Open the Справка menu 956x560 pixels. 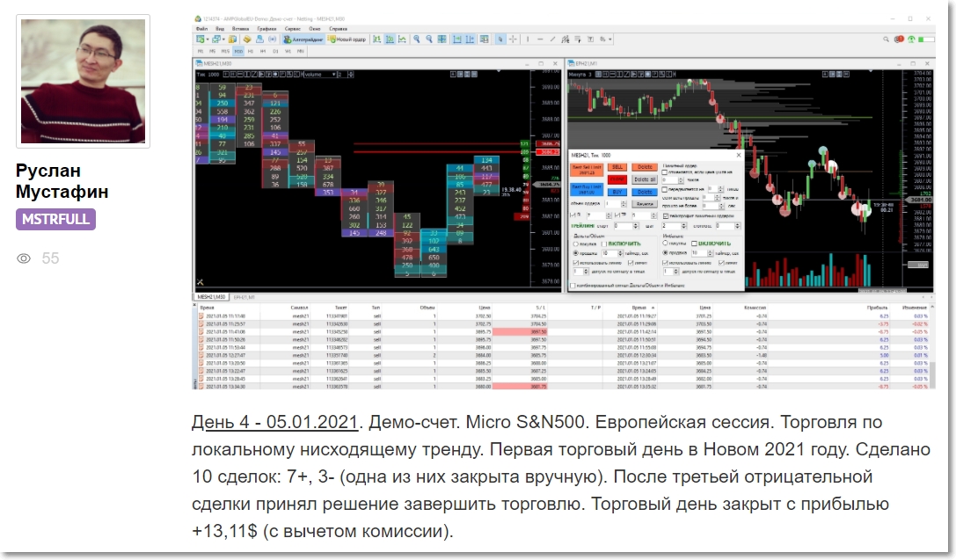[339, 29]
